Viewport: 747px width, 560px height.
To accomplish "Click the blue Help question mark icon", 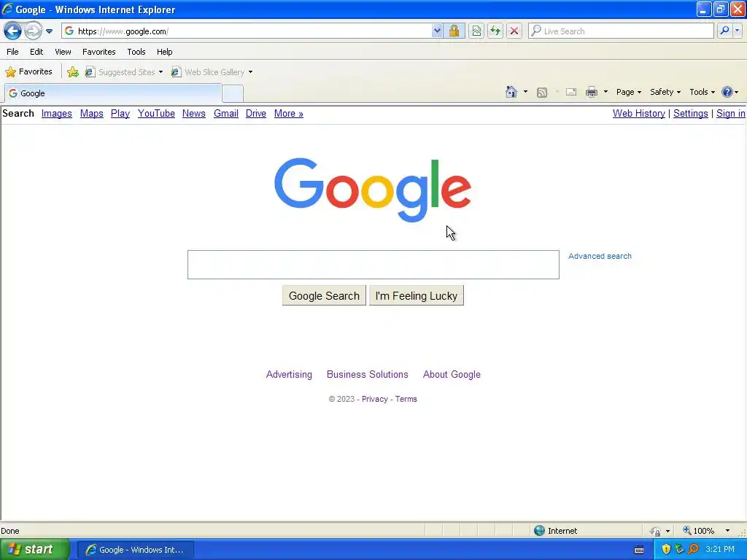I will (x=727, y=92).
